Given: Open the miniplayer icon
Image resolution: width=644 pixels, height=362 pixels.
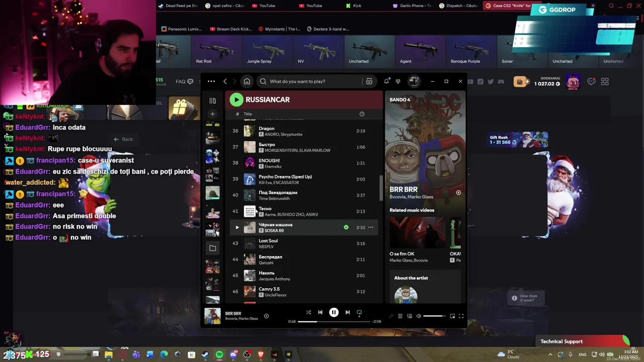Looking at the screenshot, I should (452, 316).
